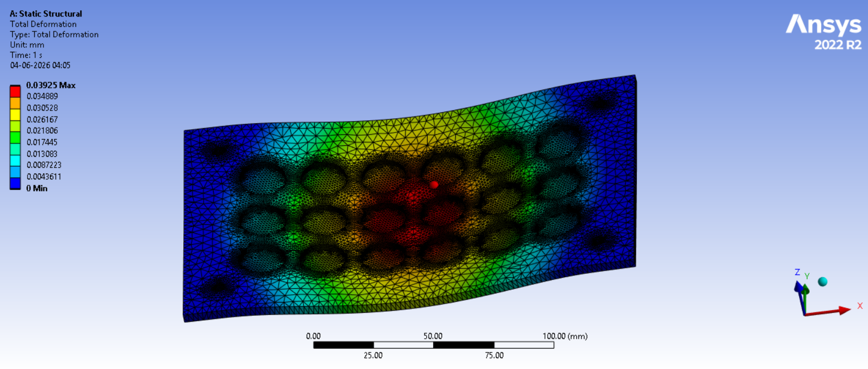
Task: Select the legend value 0.034889
Action: [x=42, y=96]
